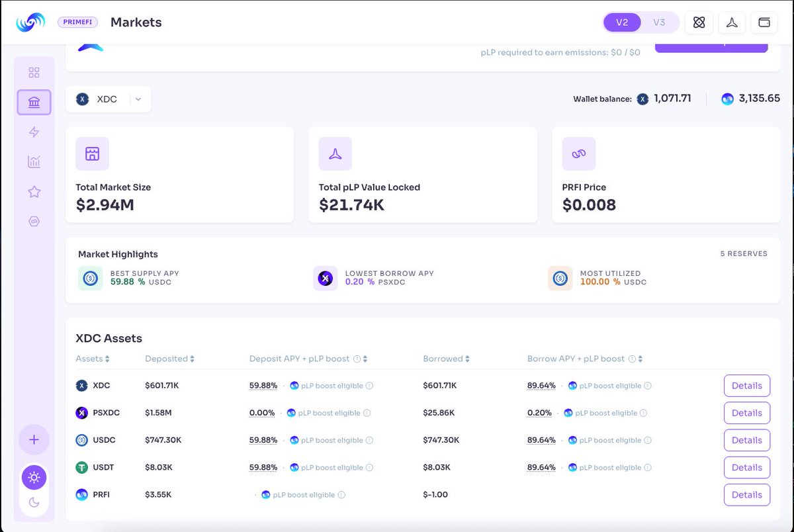Sort by Borrowed column
The height and width of the screenshot is (532, 794).
tap(447, 359)
